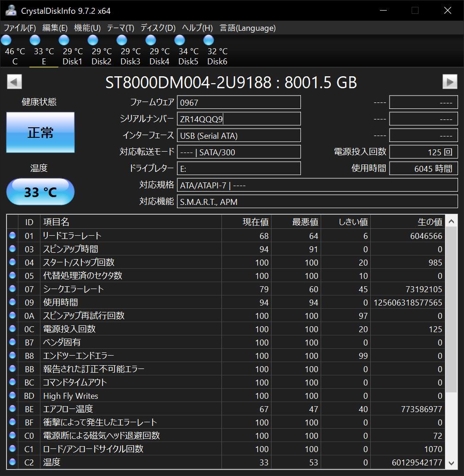Open the 言語(Language) menu

[248, 28]
